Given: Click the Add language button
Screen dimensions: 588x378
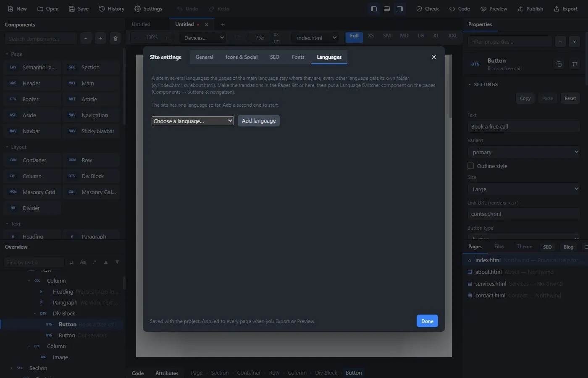Looking at the screenshot, I should 259,121.
